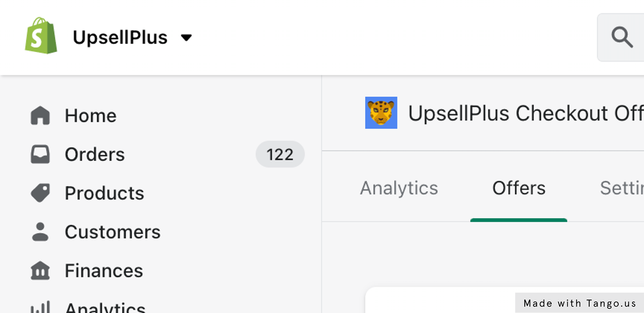
Task: Open Customers from the sidebar
Action: tap(113, 232)
